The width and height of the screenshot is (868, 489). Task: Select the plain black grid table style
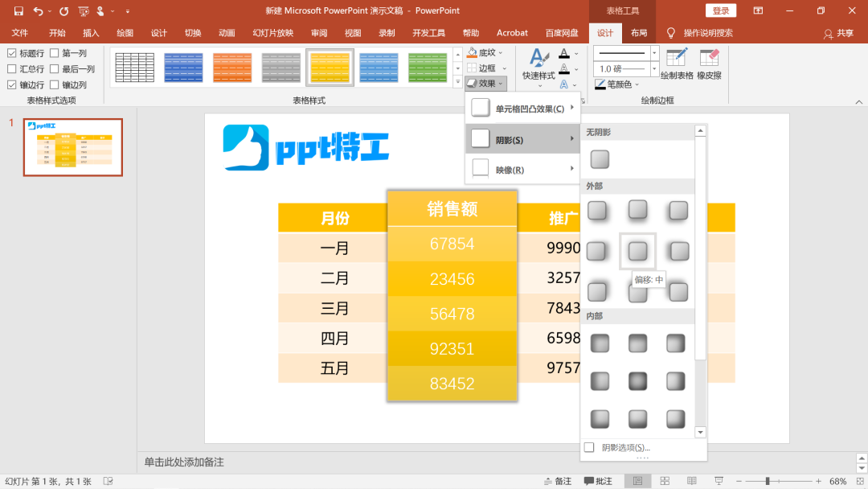coord(134,68)
